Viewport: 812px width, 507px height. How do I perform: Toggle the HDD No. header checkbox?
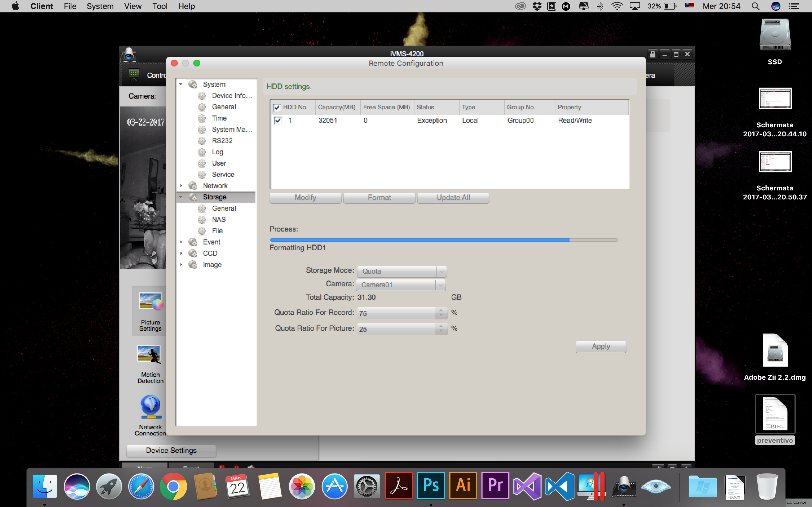point(277,107)
